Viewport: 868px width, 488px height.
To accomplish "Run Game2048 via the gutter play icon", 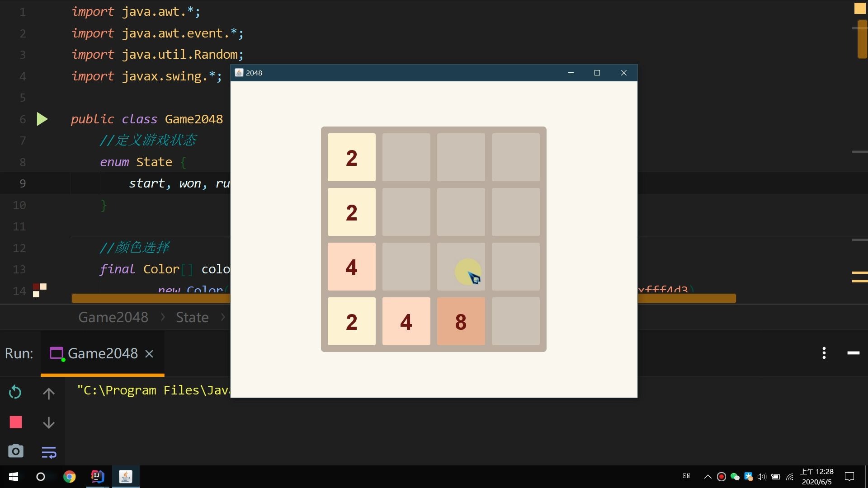I will point(41,119).
